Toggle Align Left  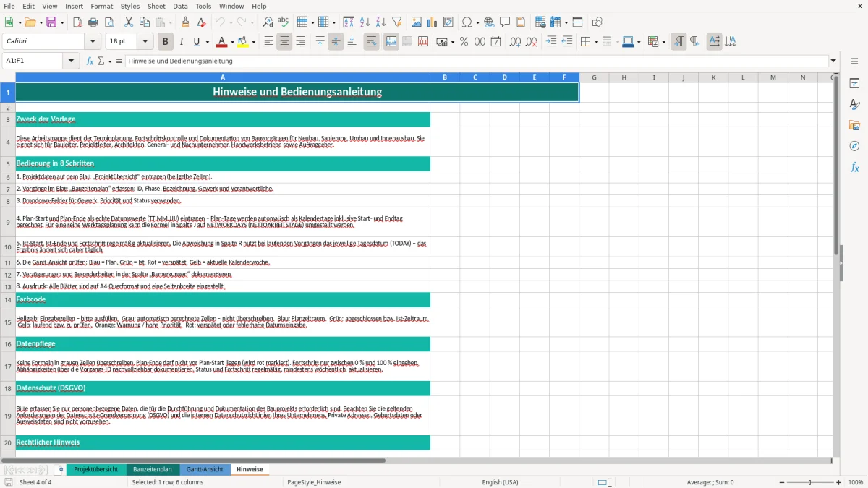[x=268, y=42]
